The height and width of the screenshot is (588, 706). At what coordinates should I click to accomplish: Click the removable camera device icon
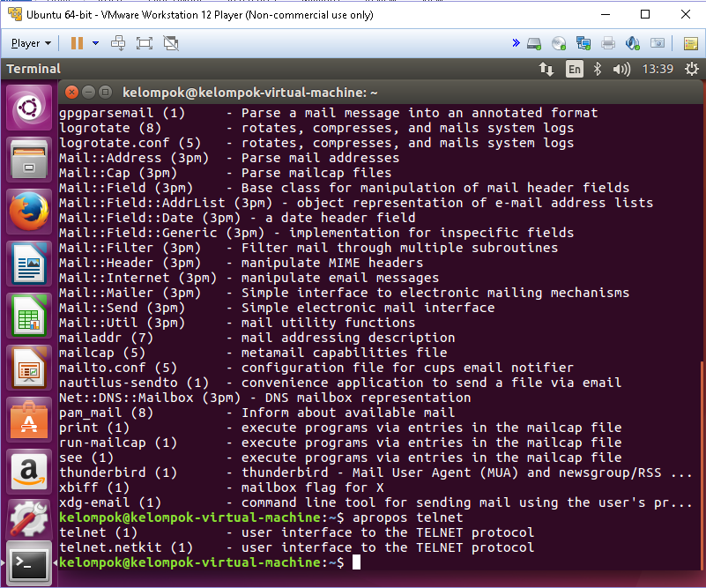click(658, 43)
